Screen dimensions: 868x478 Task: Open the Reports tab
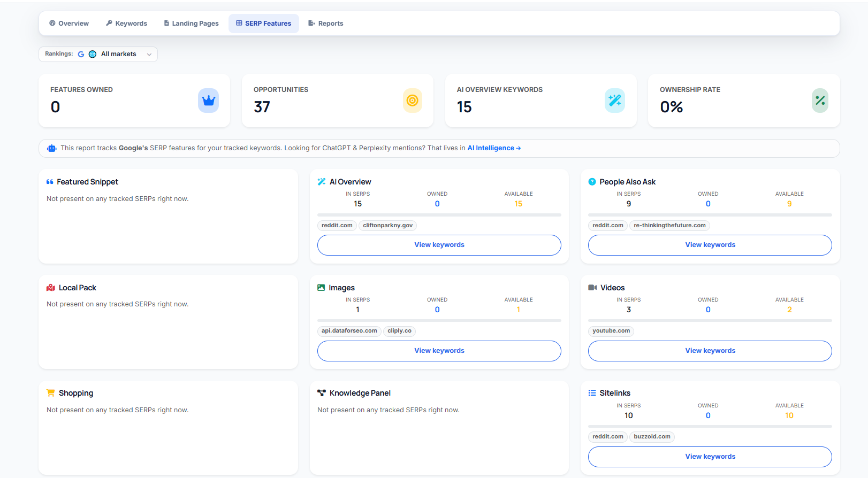click(x=326, y=24)
